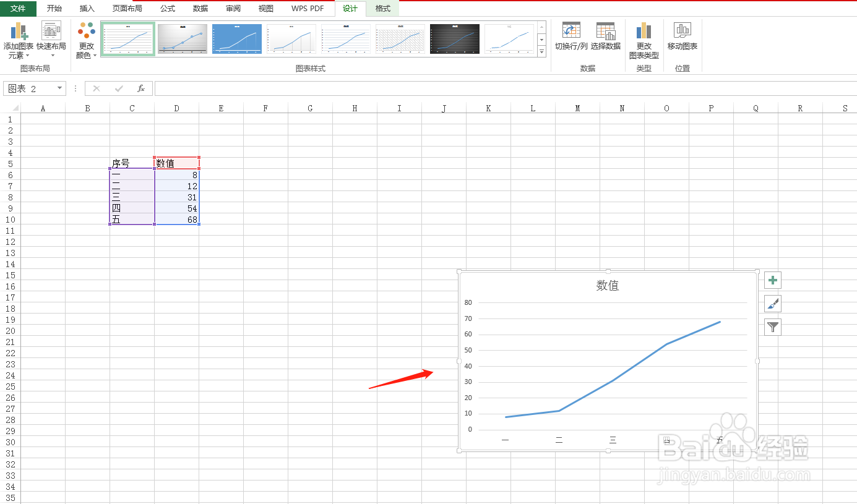Click the chart elements plus button
Screen dimensions: 857x504
pos(773,280)
